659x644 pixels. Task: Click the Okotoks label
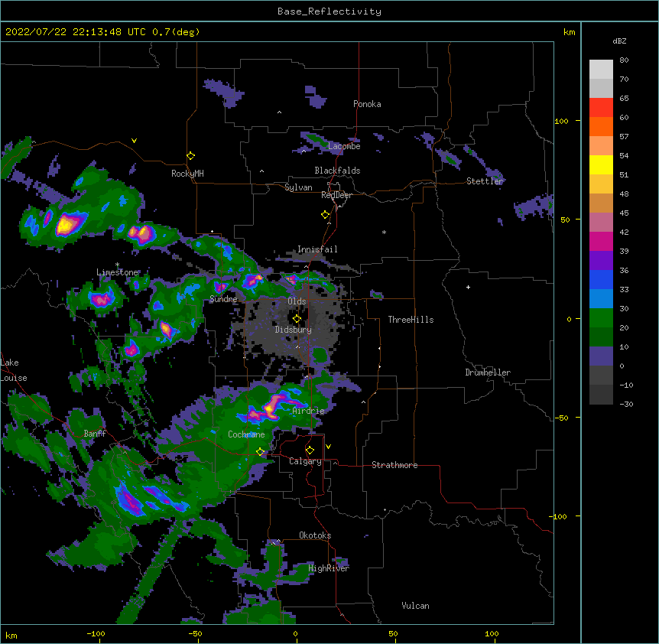pyautogui.click(x=315, y=535)
